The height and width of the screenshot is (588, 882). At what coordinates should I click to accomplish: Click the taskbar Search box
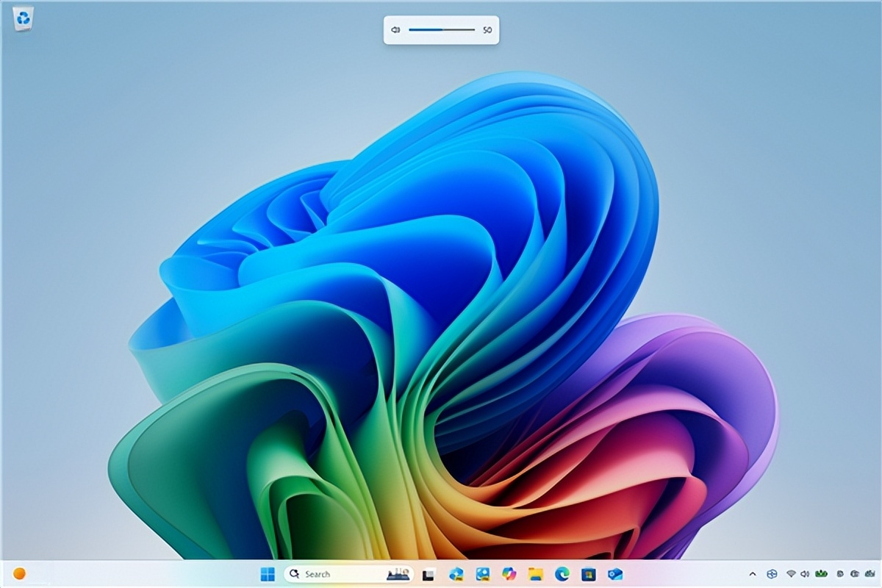pyautogui.click(x=348, y=574)
